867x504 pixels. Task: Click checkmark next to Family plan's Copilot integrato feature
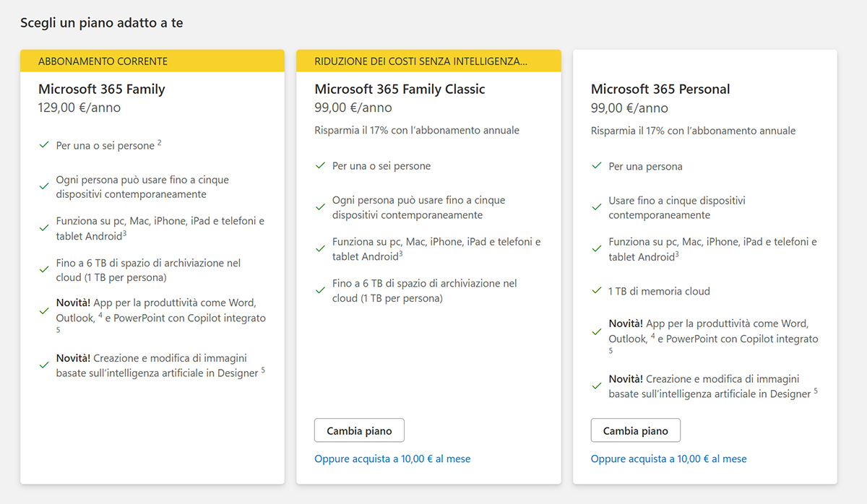[44, 310]
